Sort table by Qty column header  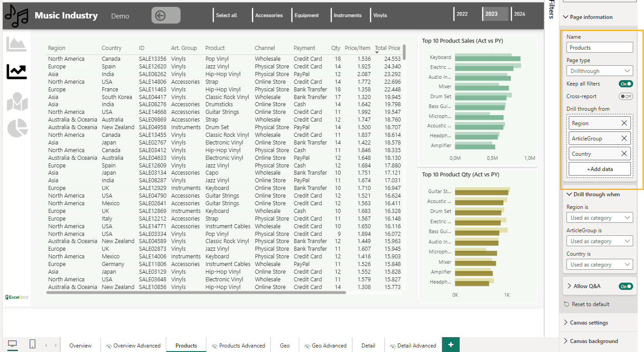pos(336,48)
